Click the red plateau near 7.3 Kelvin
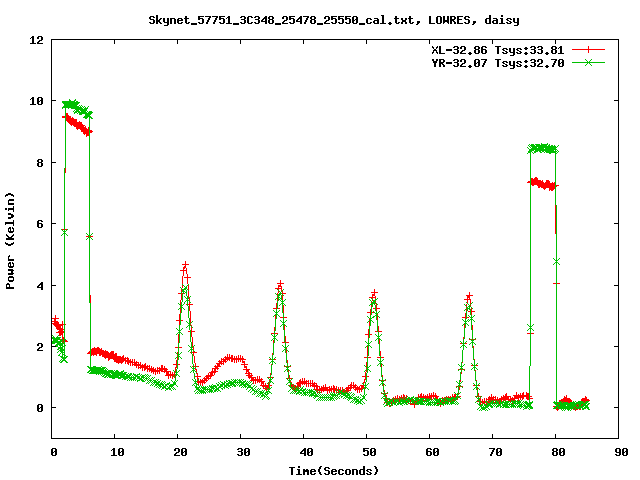Viewport: 640px width, 480px height. click(x=543, y=184)
